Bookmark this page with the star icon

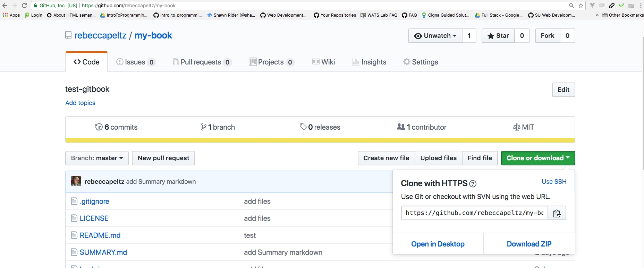click(x=581, y=6)
